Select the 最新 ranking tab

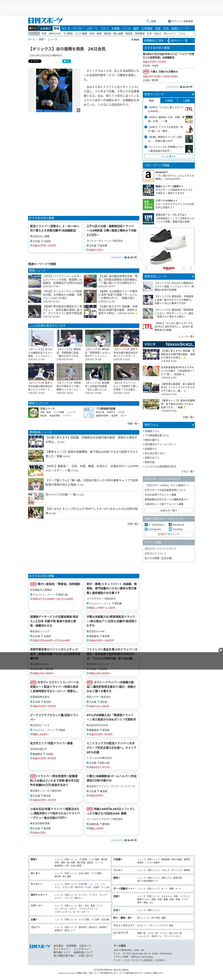151,101
